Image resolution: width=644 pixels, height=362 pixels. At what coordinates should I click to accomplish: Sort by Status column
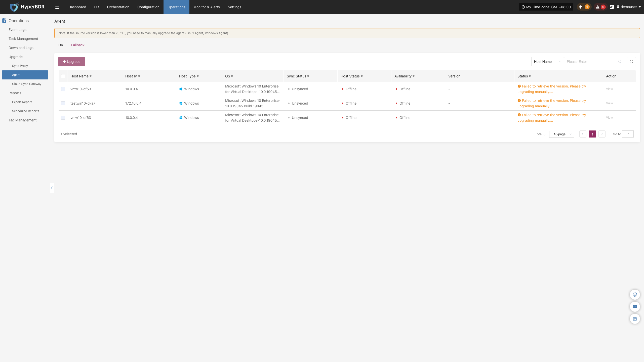coord(530,76)
